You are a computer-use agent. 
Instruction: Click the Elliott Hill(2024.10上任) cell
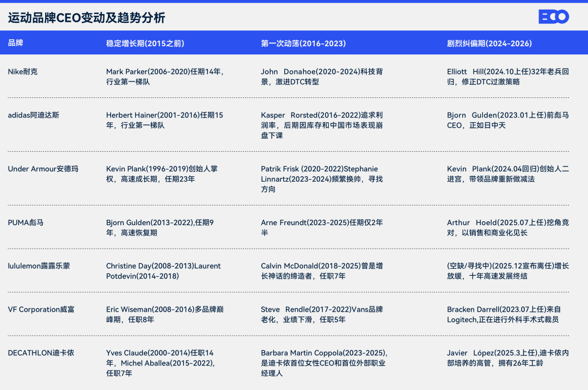507,76
